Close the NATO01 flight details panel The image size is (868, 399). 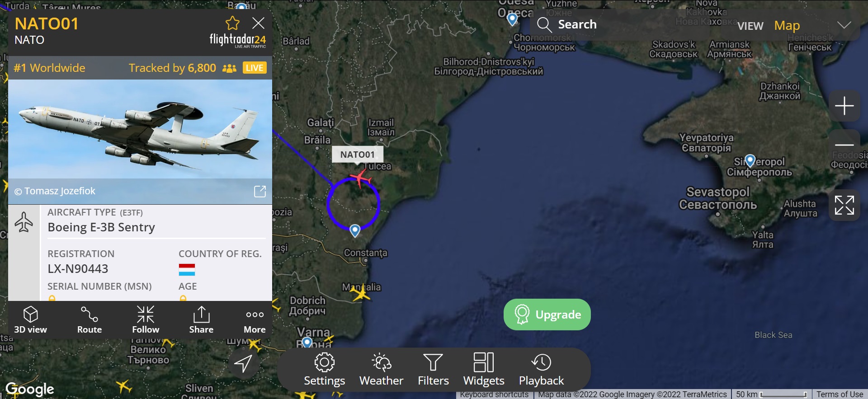[258, 23]
